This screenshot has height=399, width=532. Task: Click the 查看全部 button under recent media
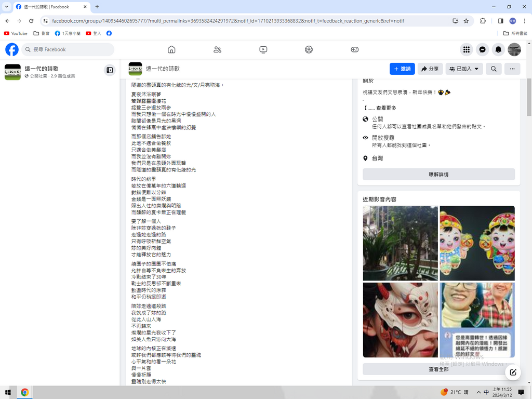tap(438, 369)
